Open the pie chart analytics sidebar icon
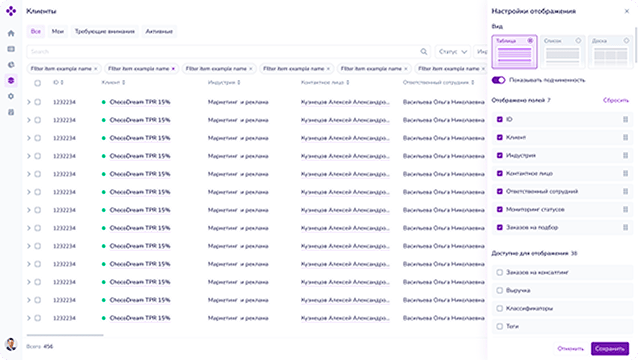Viewport: 638px width, 360px height. click(x=11, y=65)
